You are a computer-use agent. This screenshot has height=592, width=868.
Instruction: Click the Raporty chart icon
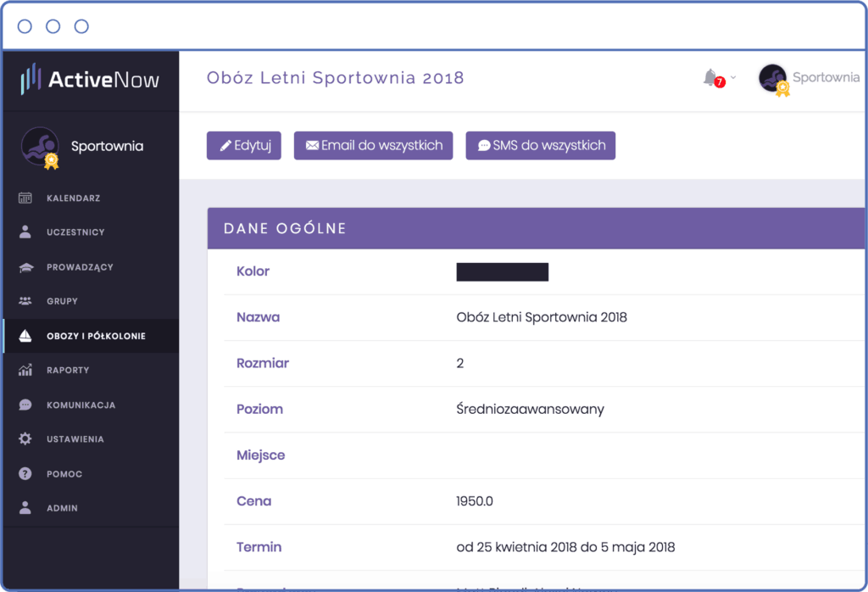point(25,370)
